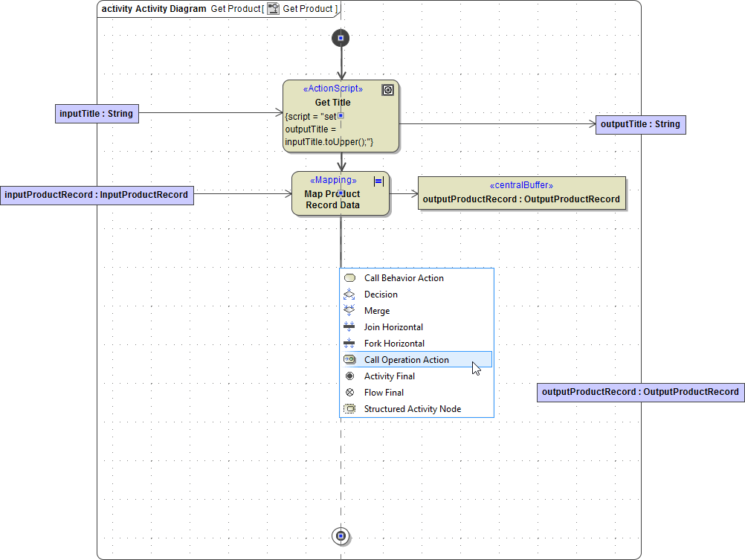Click the Get Product diagram icon in header
Image resolution: width=745 pixels, height=560 pixels.
coord(274,9)
